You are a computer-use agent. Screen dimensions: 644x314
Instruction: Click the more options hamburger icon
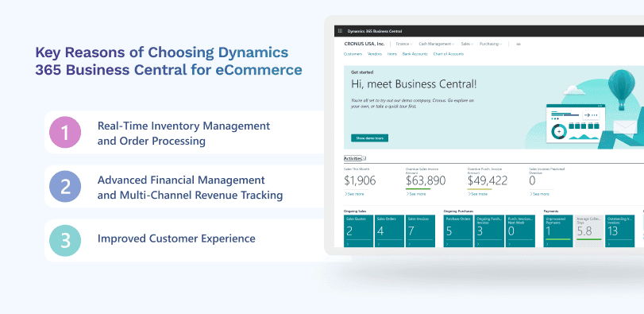coord(519,44)
